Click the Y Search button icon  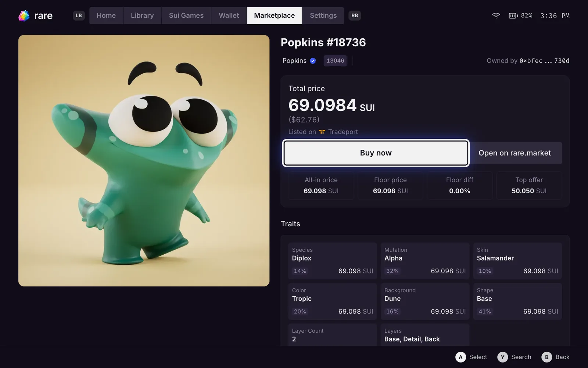503,357
